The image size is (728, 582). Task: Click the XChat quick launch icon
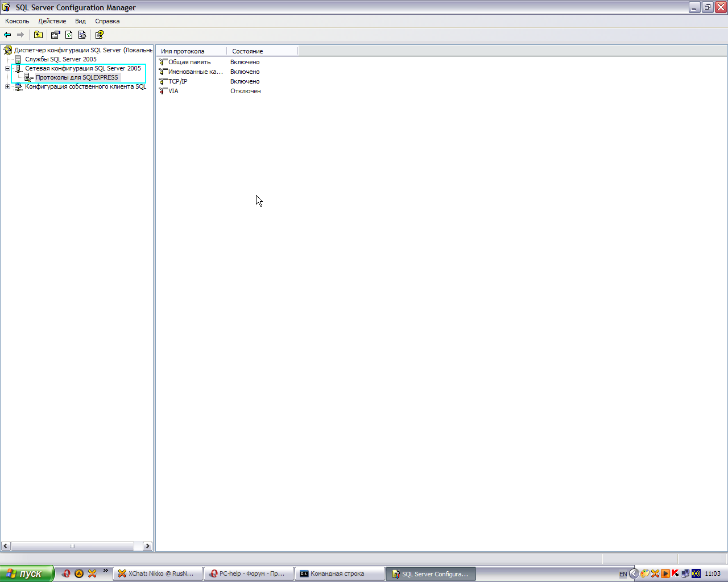point(92,573)
